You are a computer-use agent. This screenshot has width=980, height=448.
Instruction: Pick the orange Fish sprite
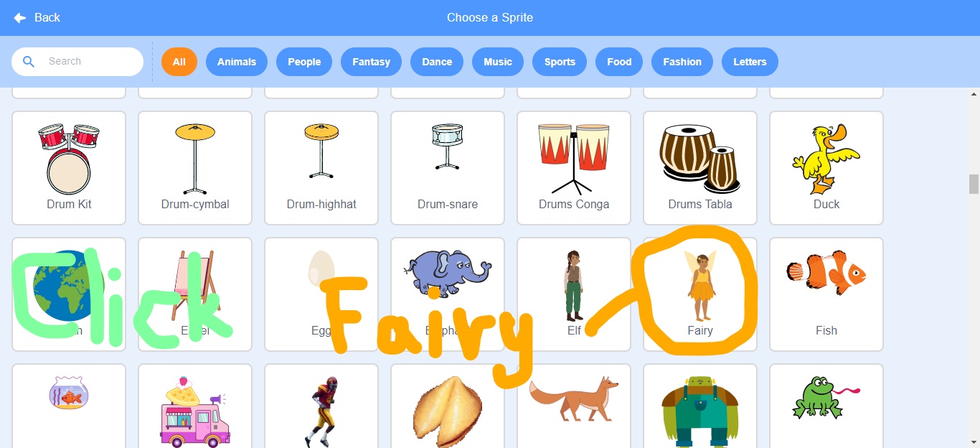pyautogui.click(x=826, y=294)
